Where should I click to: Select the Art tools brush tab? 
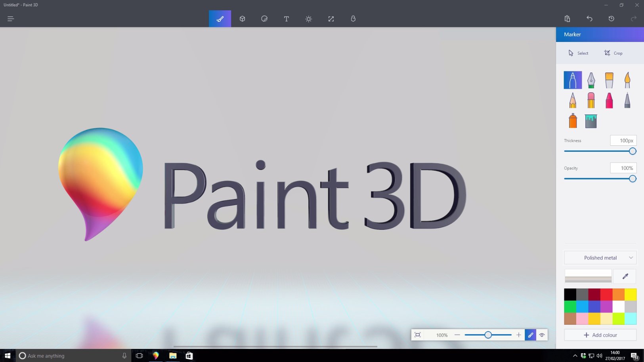220,19
